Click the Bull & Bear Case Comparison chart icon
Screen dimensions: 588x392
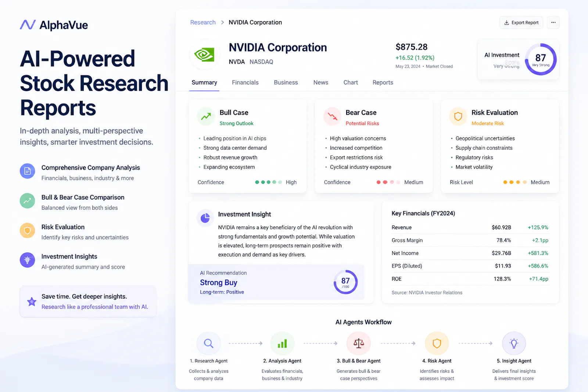coord(27,201)
